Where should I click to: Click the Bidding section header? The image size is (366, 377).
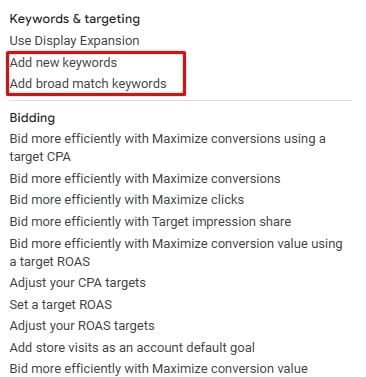coord(32,118)
